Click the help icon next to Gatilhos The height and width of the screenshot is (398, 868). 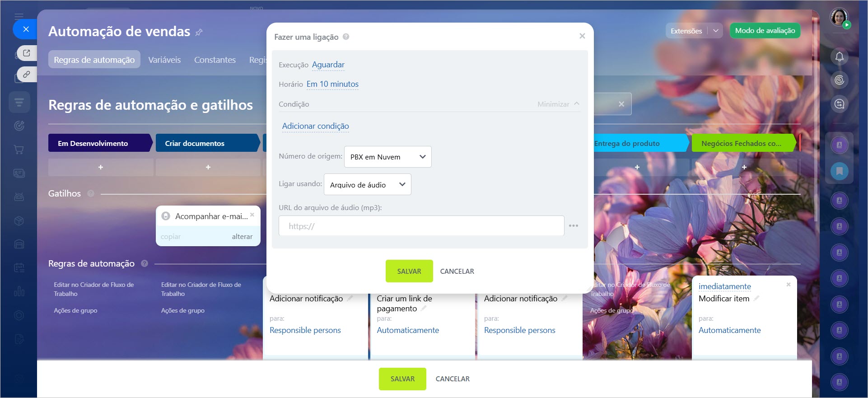coord(91,193)
